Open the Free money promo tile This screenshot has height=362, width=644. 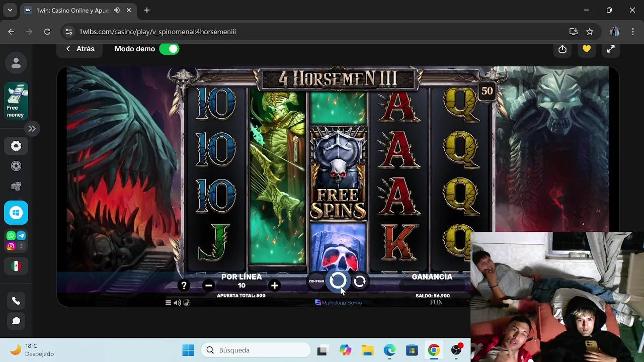[16, 102]
